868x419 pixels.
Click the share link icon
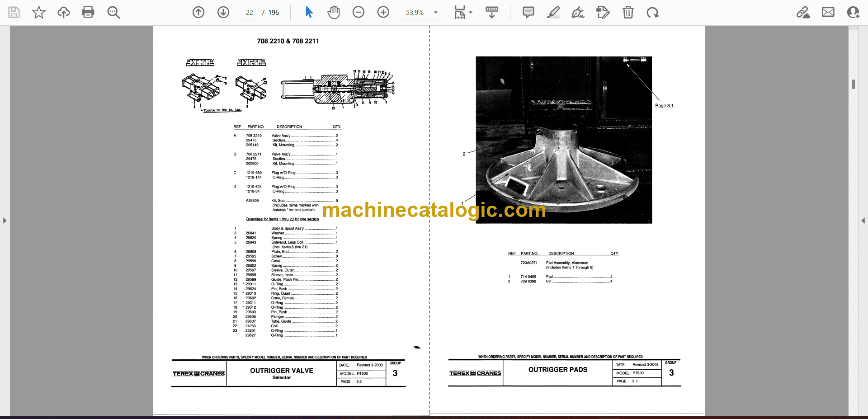pos(803,12)
